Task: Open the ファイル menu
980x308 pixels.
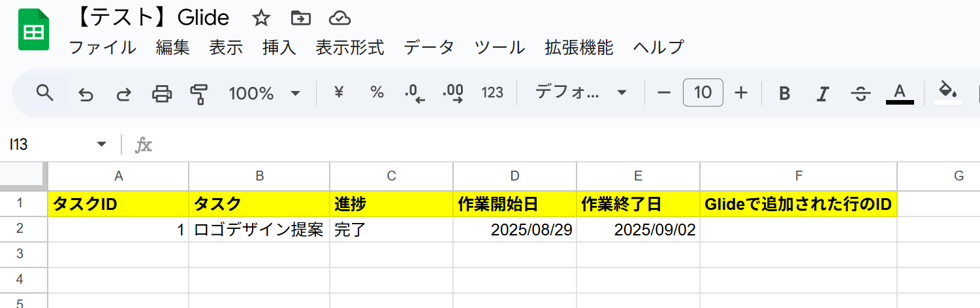Action: point(103,47)
